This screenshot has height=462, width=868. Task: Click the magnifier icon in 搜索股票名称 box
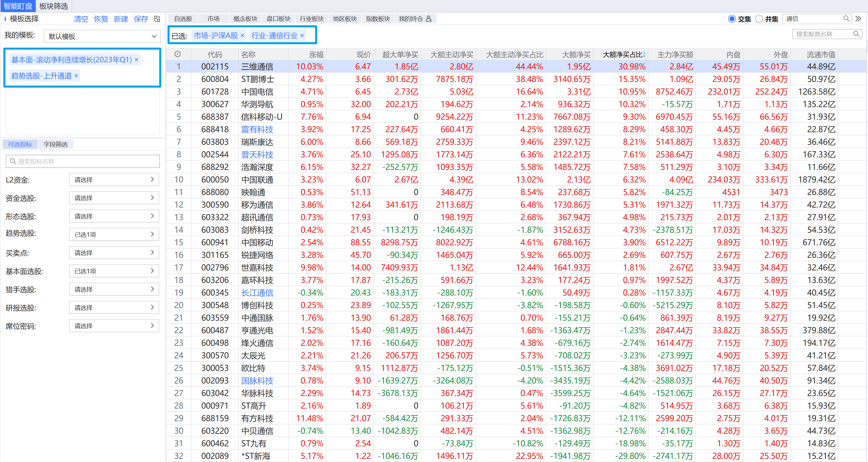tap(856, 34)
